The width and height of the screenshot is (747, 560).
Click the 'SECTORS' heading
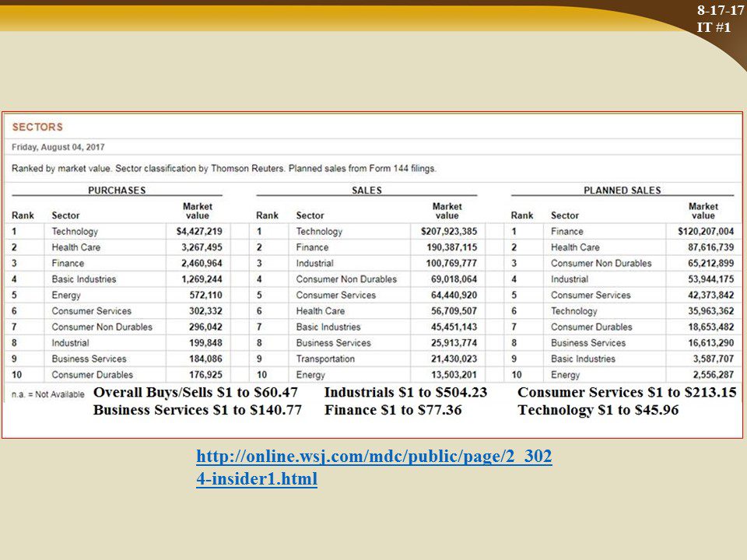click(37, 127)
